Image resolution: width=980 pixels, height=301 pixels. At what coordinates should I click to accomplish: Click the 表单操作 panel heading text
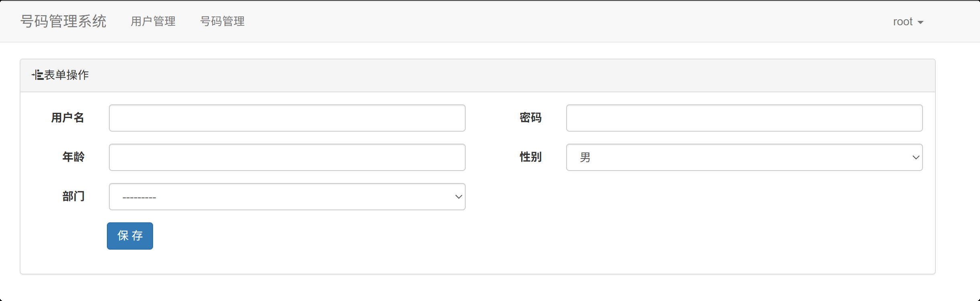click(66, 75)
